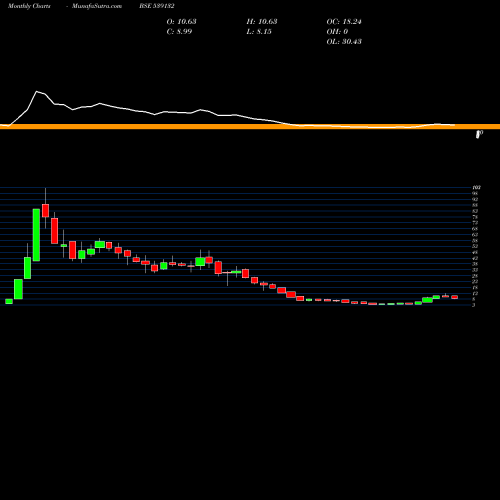Click the 'OC: 18.24' reading

pos(344,21)
